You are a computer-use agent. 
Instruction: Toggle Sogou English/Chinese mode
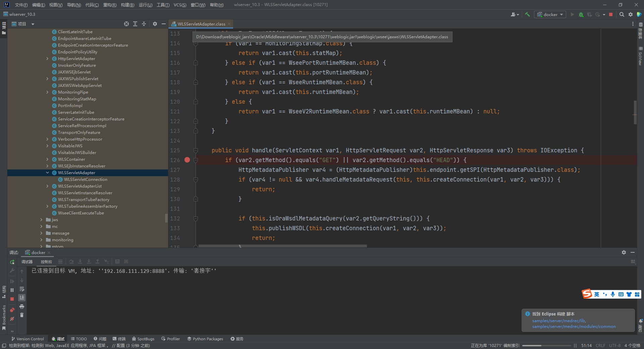coord(597,294)
